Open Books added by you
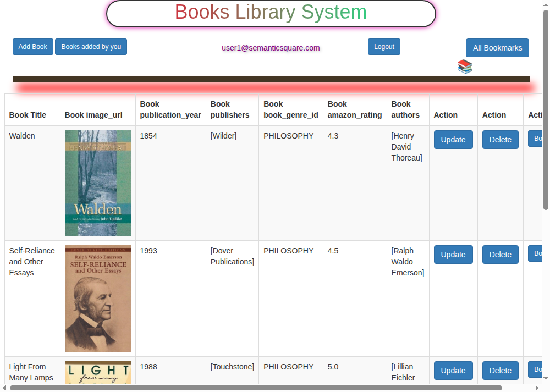Viewport: 550px width, 392px height. coord(91,47)
